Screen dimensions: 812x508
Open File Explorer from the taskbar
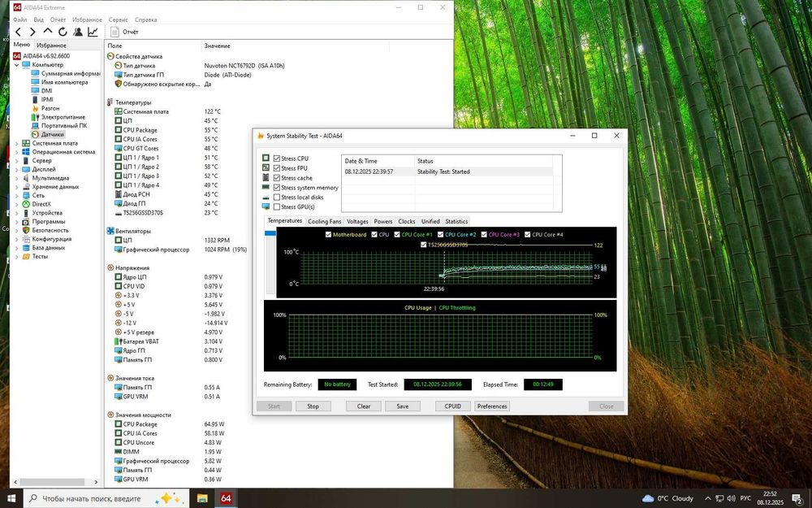pos(202,498)
